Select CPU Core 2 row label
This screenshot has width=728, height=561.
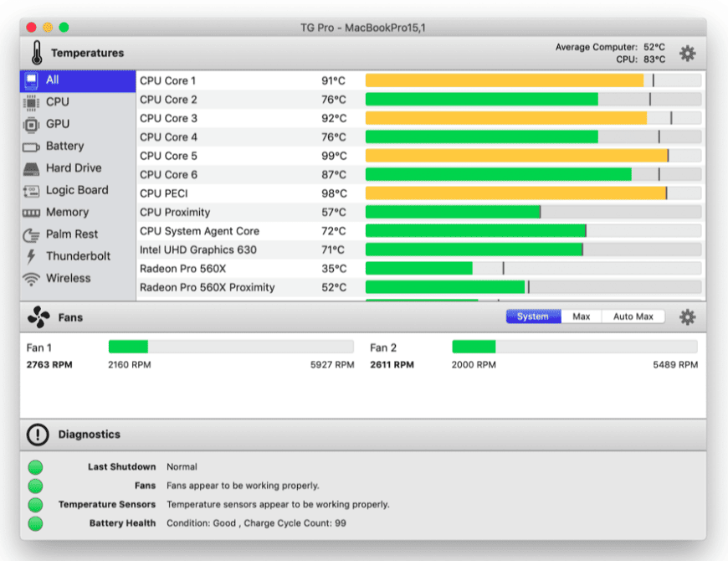(x=168, y=100)
